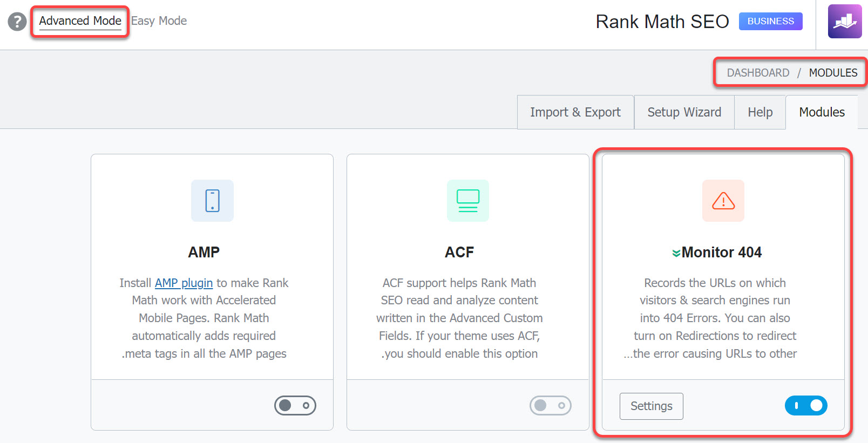
Task: Open the Help tab
Action: click(x=760, y=112)
